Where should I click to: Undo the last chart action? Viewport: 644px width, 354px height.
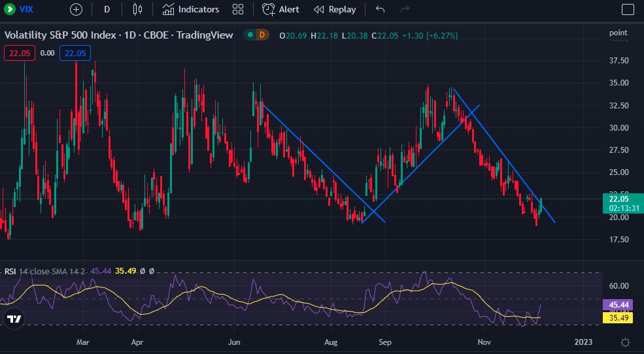[x=381, y=9]
